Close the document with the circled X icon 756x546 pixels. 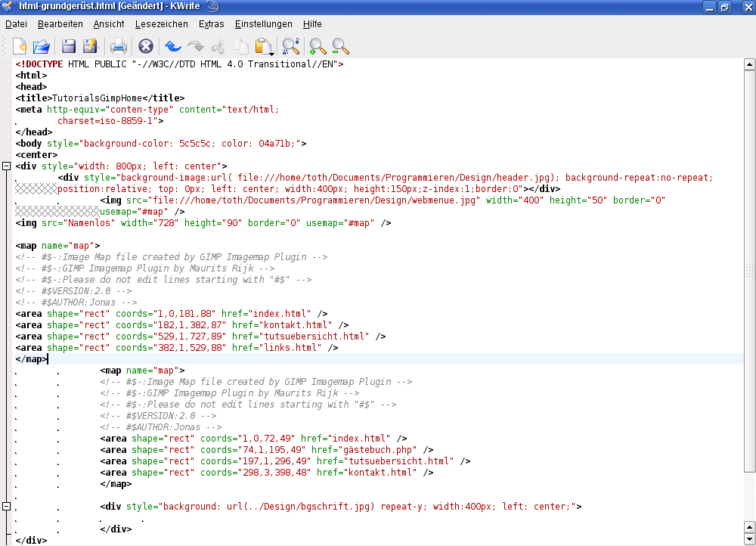[146, 46]
